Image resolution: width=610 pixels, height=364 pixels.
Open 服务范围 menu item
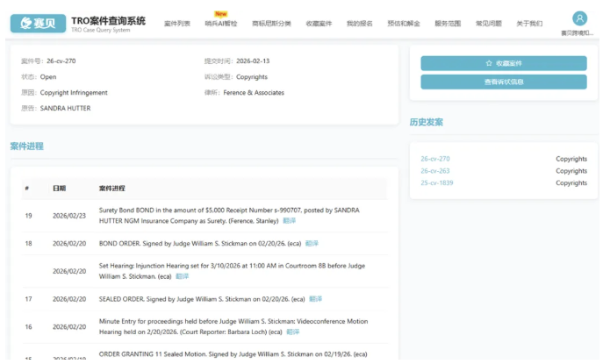(x=448, y=24)
